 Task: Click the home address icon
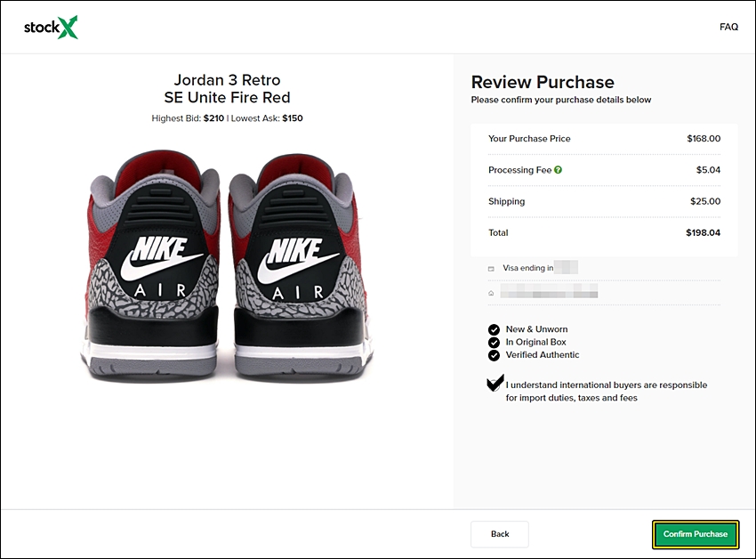tap(491, 293)
